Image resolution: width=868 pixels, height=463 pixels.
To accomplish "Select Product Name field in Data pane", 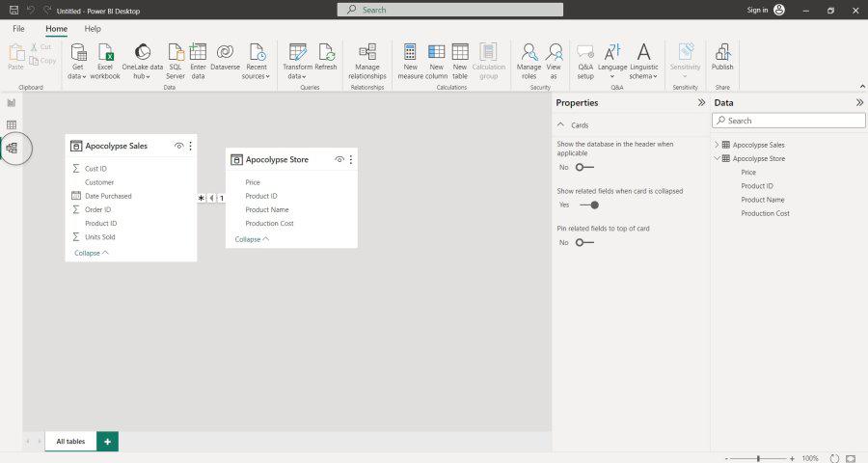I will (x=763, y=200).
